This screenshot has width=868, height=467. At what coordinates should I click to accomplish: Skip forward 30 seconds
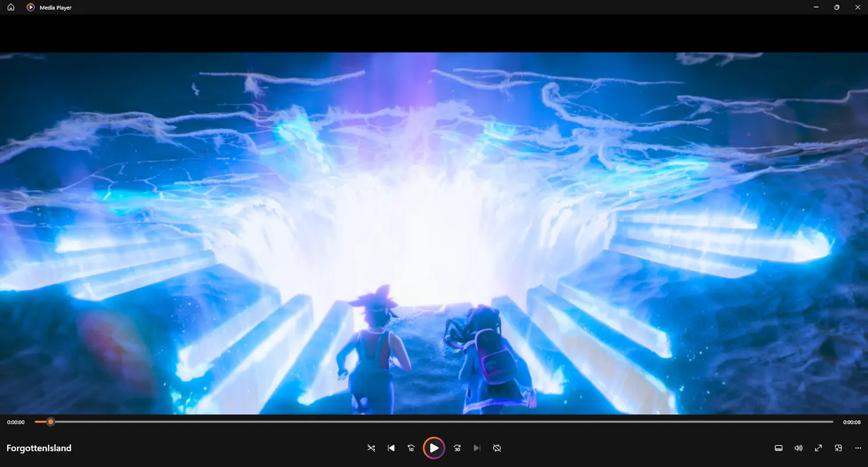pyautogui.click(x=457, y=448)
